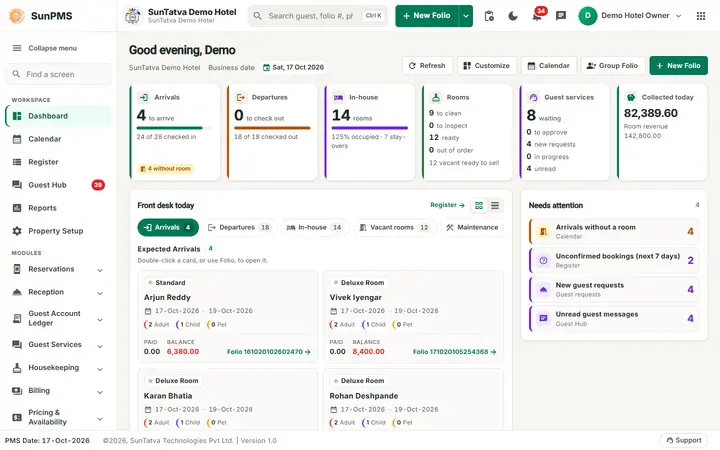
Task: Select the Departures 18 tab
Action: (x=239, y=228)
